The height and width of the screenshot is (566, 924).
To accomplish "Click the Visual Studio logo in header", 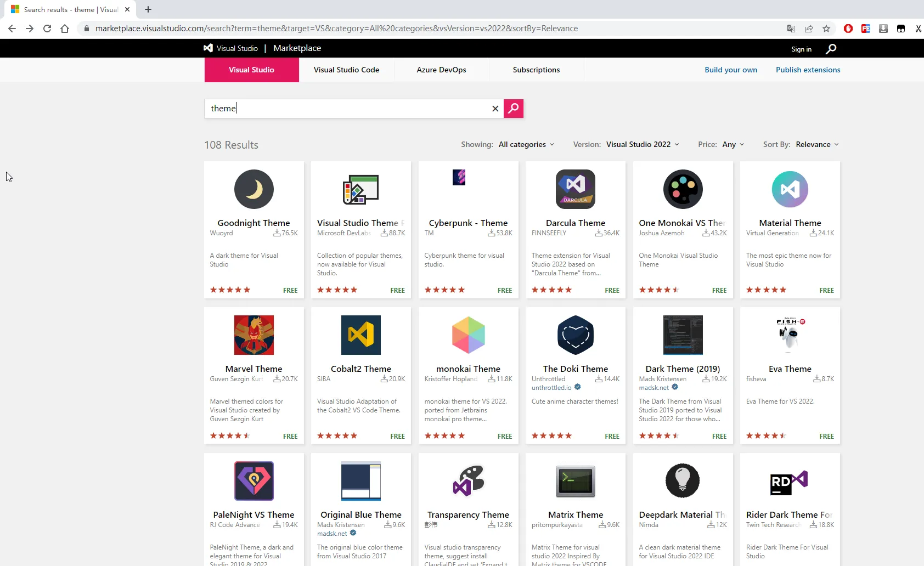I will click(230, 48).
